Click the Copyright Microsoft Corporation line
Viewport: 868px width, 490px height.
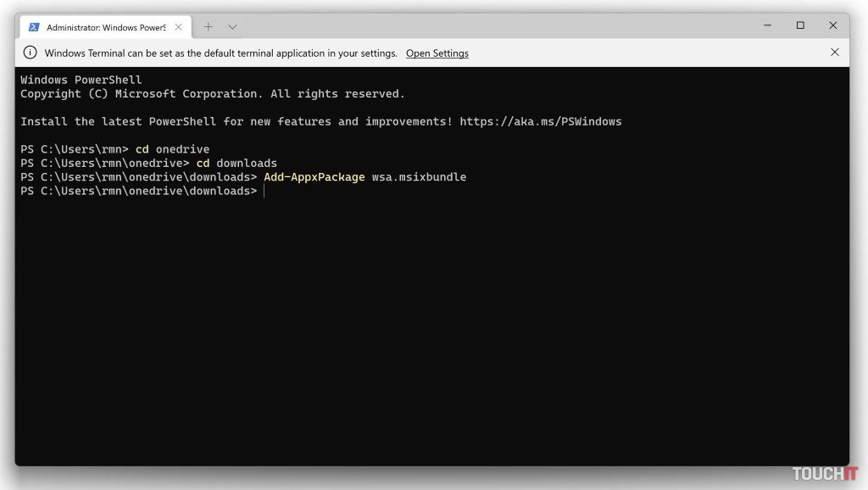pos(212,94)
